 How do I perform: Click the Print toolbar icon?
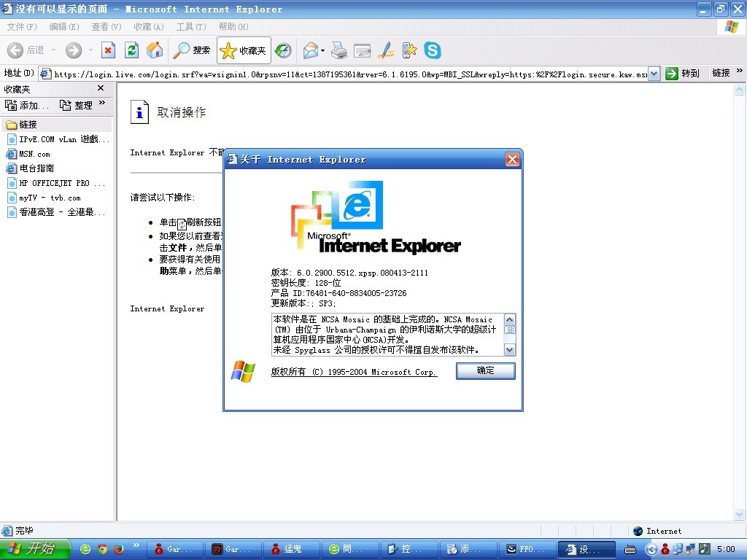pos(338,50)
